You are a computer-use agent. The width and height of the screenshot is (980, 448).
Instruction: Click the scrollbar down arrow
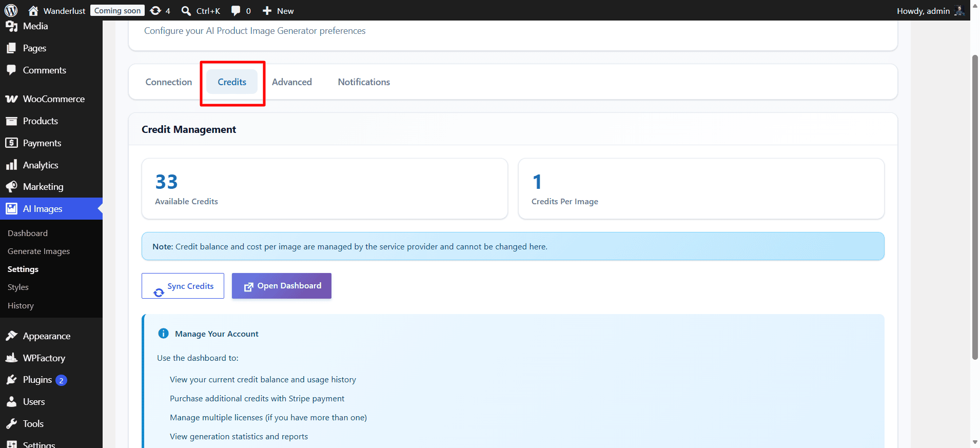(975, 442)
